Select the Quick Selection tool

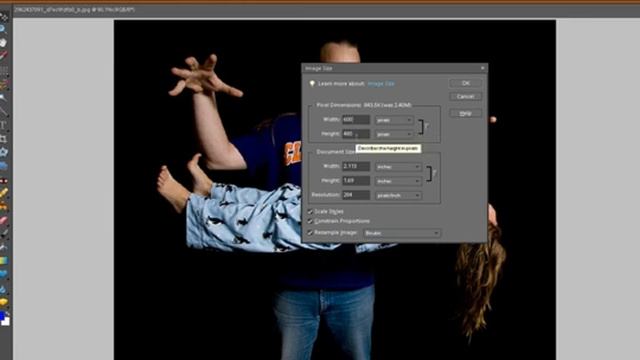[x=3, y=111]
